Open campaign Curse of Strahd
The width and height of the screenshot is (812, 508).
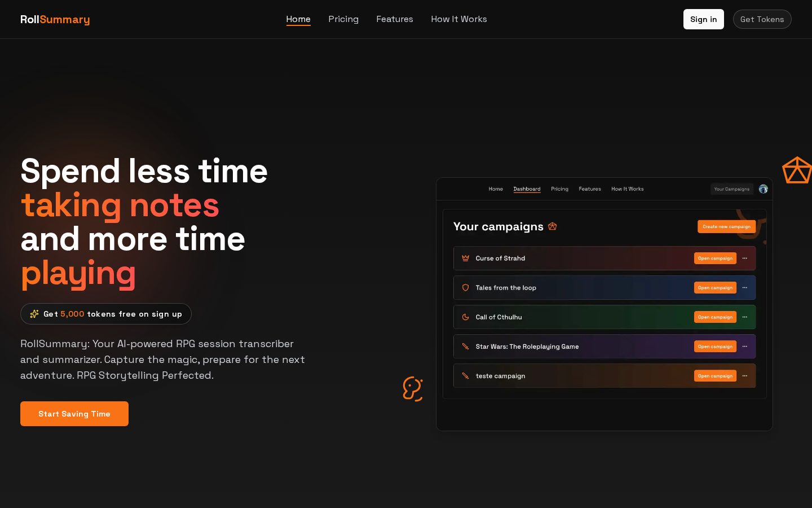click(x=715, y=259)
